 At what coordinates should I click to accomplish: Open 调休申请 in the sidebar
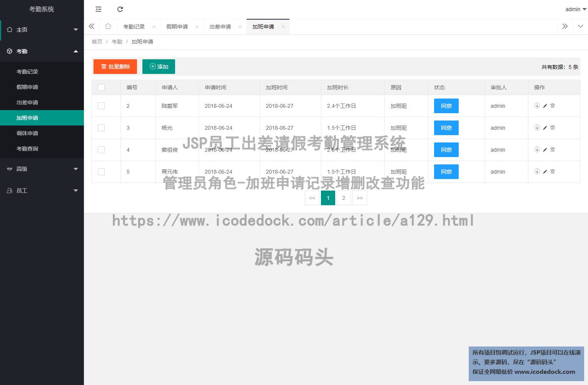click(x=42, y=133)
